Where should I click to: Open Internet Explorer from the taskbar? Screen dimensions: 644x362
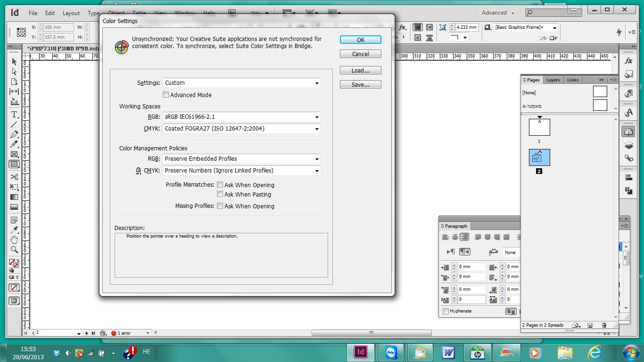click(594, 352)
